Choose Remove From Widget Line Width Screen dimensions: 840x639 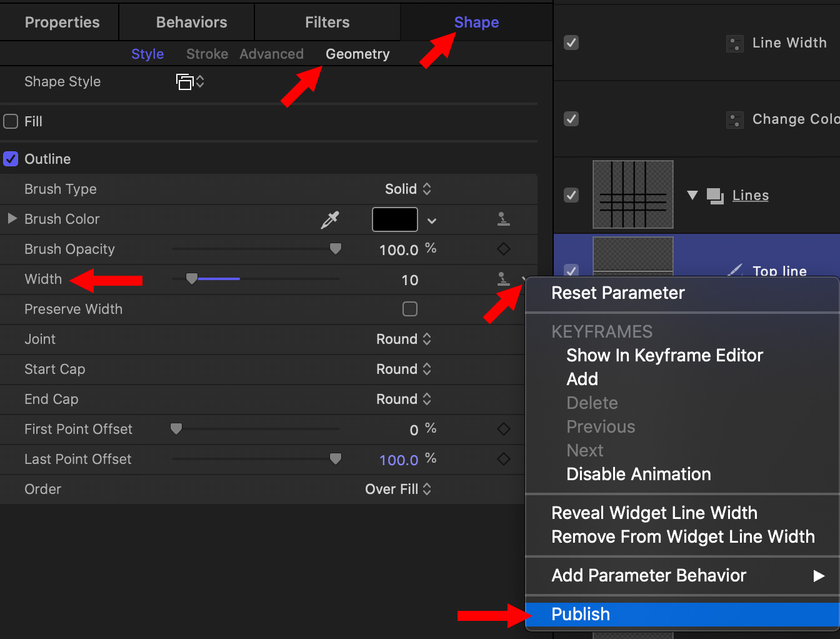coord(682,537)
